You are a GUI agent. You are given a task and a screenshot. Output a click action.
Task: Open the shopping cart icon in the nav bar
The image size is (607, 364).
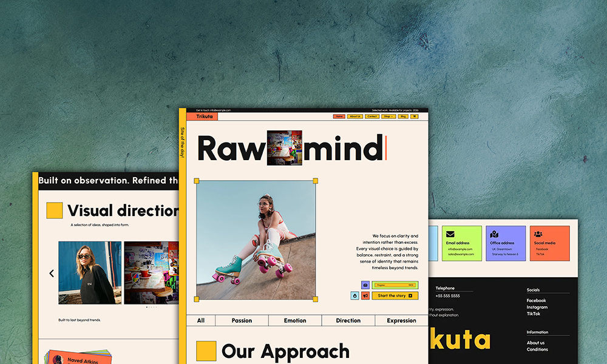point(414,116)
